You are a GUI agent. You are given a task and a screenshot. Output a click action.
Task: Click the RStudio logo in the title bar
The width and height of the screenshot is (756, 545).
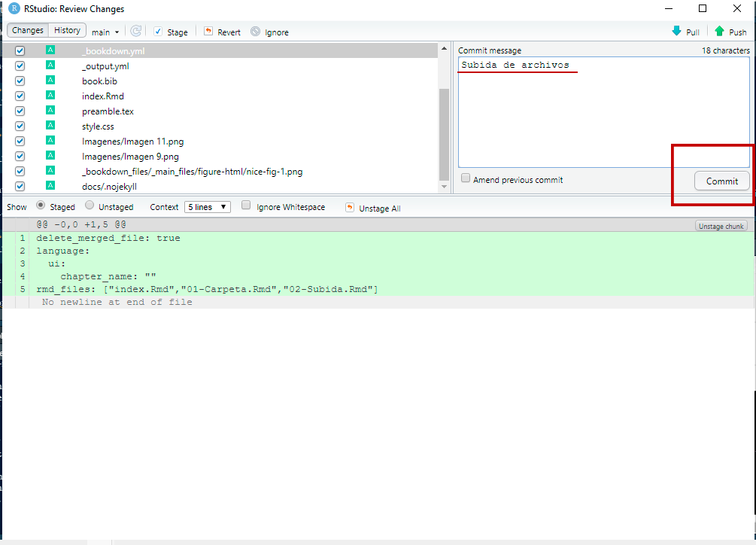[14, 9]
